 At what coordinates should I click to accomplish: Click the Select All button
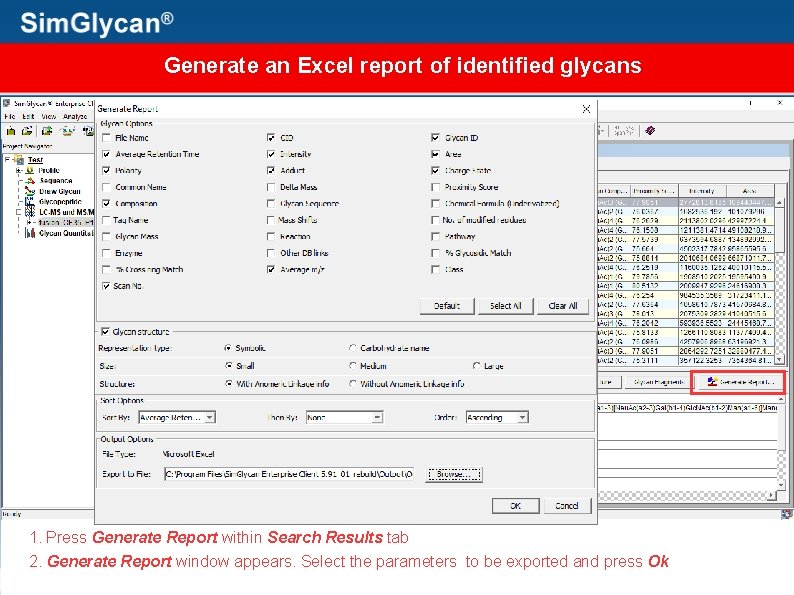coord(505,306)
